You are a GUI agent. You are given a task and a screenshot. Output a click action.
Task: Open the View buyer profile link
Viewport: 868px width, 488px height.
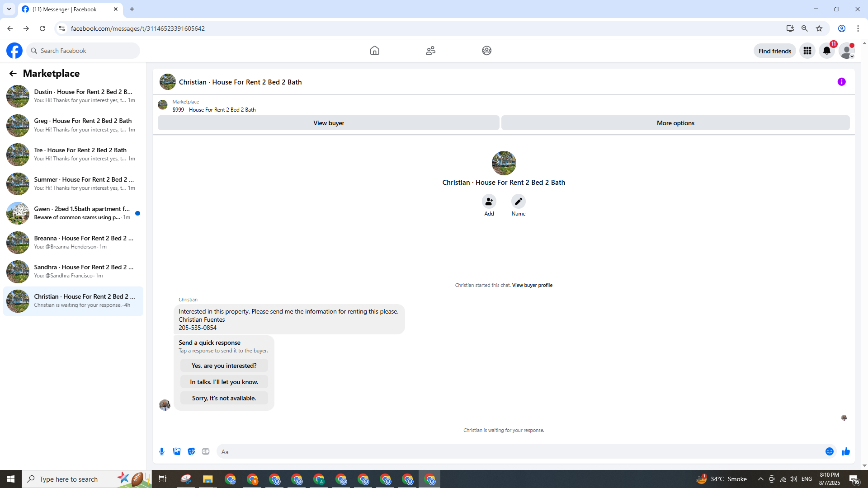(x=532, y=285)
